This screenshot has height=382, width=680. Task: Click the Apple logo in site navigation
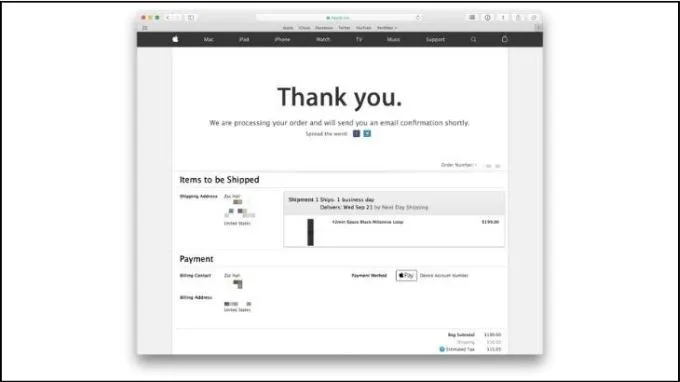pos(175,39)
